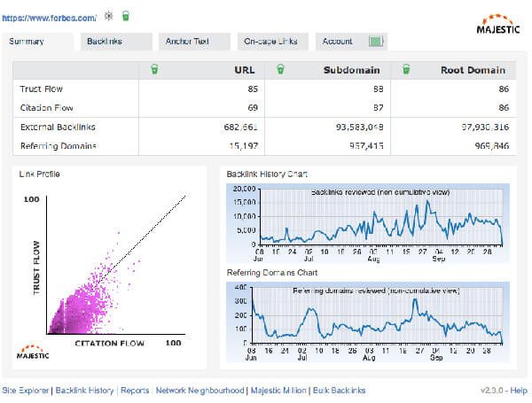Open the Site Explorer link
Viewport: 532px width, 403px height.
[26, 391]
